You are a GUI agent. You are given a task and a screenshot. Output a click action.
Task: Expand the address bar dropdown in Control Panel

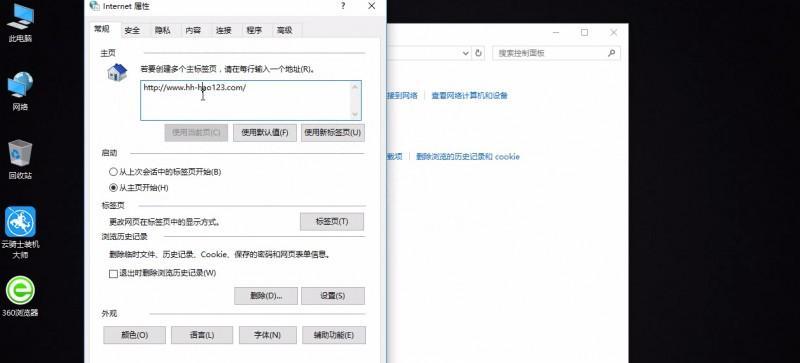point(465,53)
